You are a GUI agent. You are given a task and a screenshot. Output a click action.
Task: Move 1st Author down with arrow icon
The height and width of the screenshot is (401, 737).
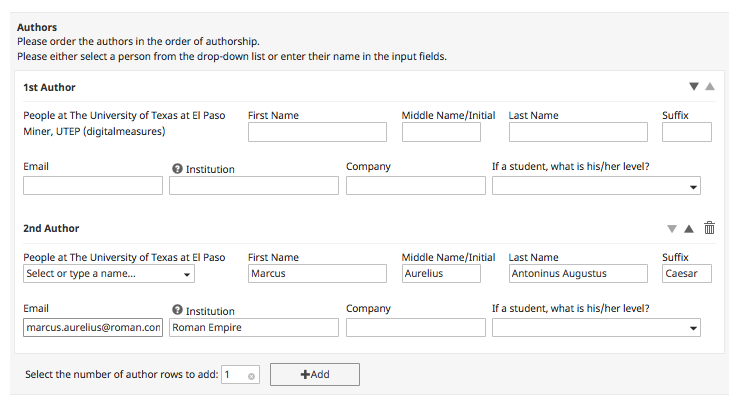(x=694, y=86)
